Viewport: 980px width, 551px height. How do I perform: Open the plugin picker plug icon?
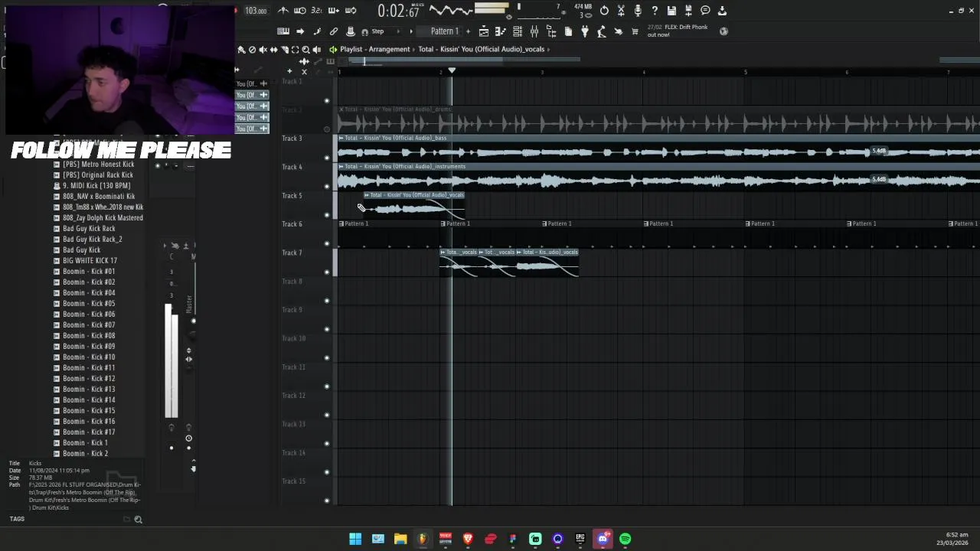click(585, 31)
